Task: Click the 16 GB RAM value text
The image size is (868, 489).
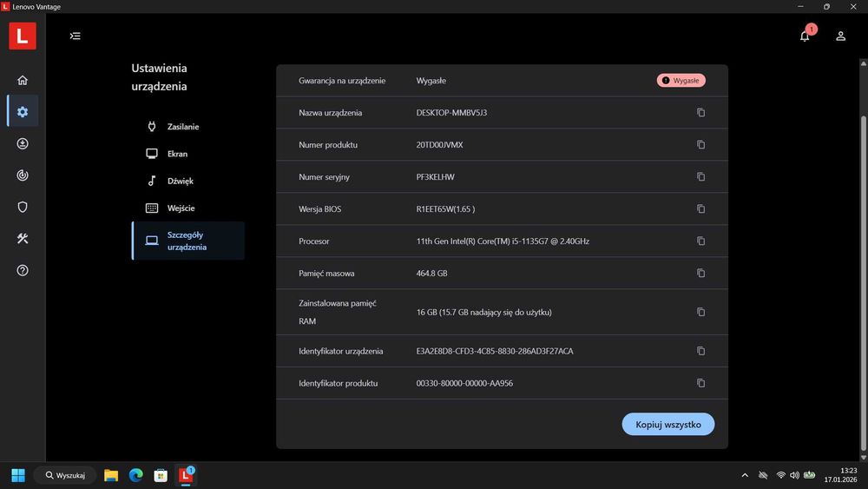Action: pos(483,312)
